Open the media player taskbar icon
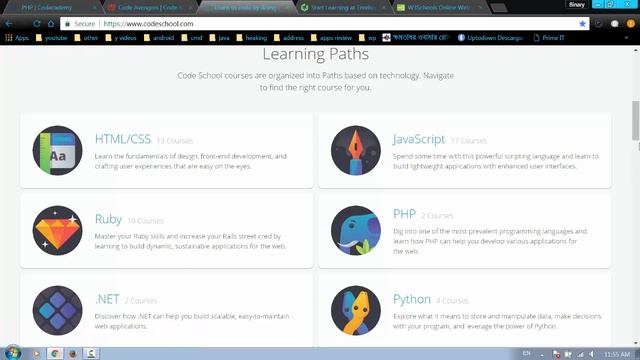640x360 pixels. click(36, 353)
